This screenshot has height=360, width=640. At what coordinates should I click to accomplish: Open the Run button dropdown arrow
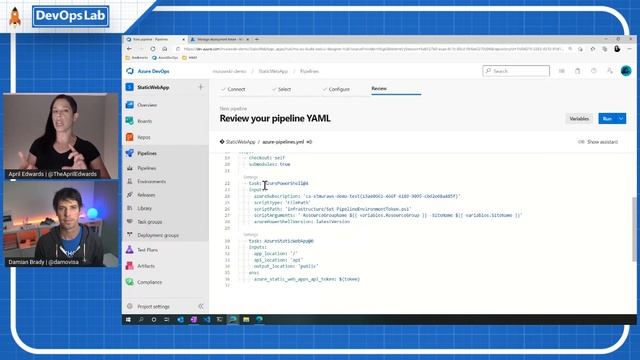click(x=621, y=119)
